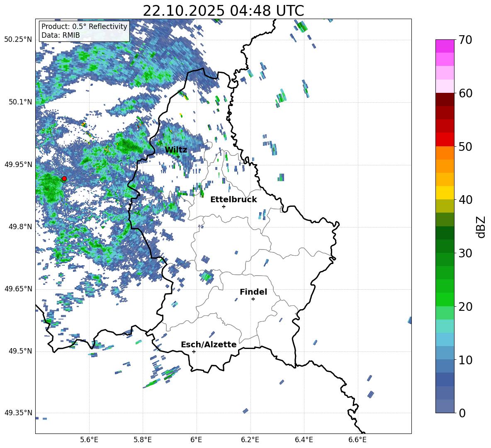Click the dBZ colorbar axis label
The image size is (491, 448).
coord(481,227)
